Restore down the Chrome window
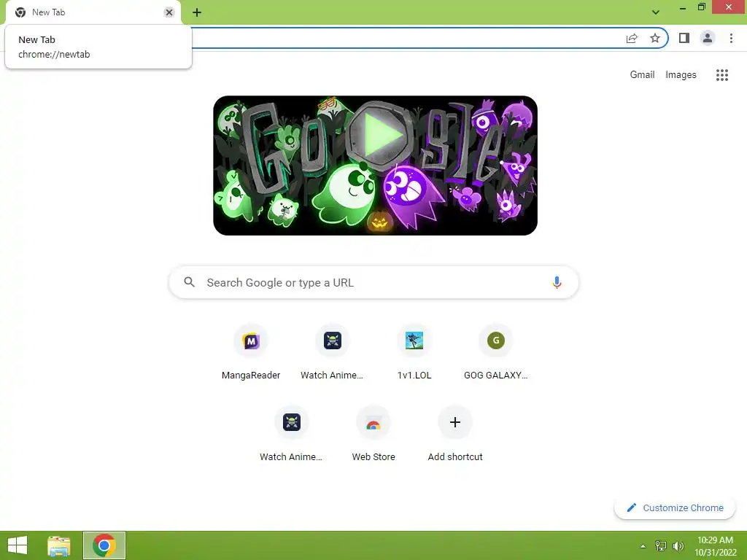This screenshot has height=560, width=747. point(701,7)
